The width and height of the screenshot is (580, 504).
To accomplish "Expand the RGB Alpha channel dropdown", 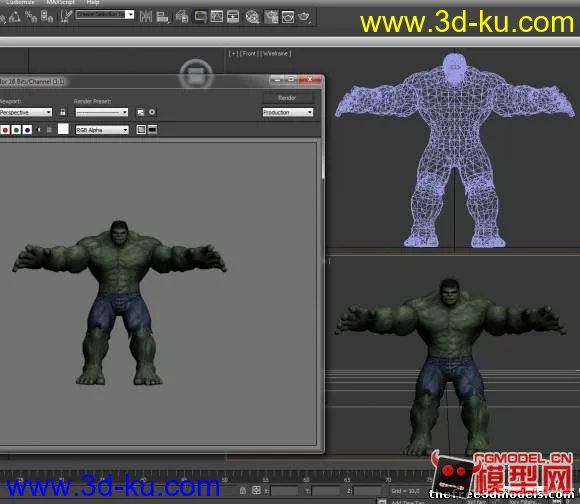I will click(x=102, y=130).
